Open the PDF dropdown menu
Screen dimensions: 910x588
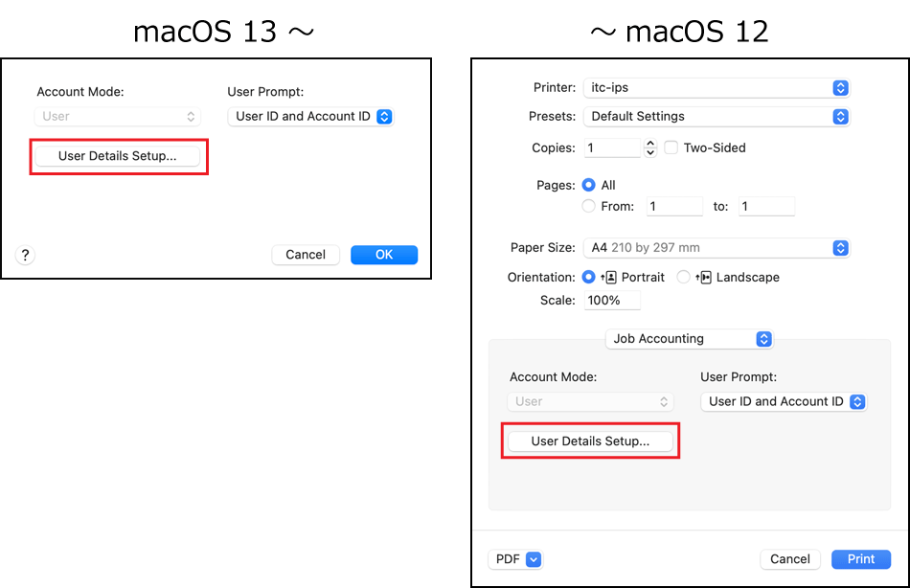pos(516,559)
